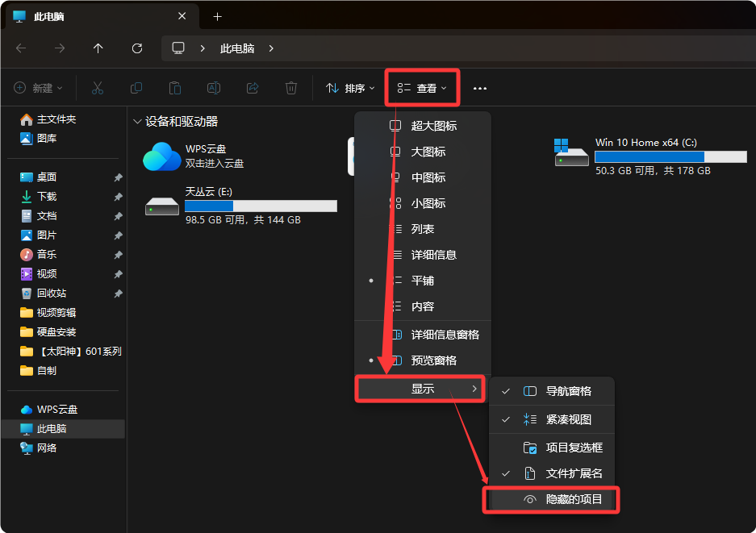The width and height of the screenshot is (756, 533).
Task: Click the Refresh button in navigation bar
Action: tap(137, 48)
